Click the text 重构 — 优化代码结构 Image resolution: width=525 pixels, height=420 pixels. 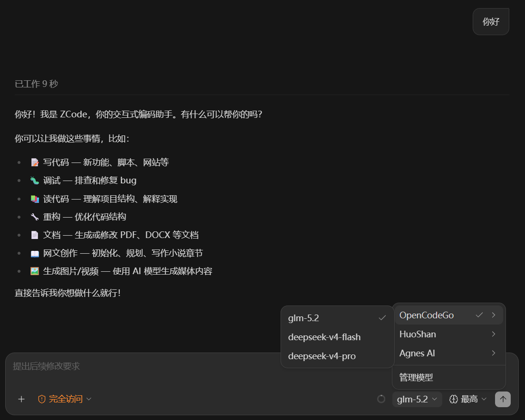click(x=84, y=217)
